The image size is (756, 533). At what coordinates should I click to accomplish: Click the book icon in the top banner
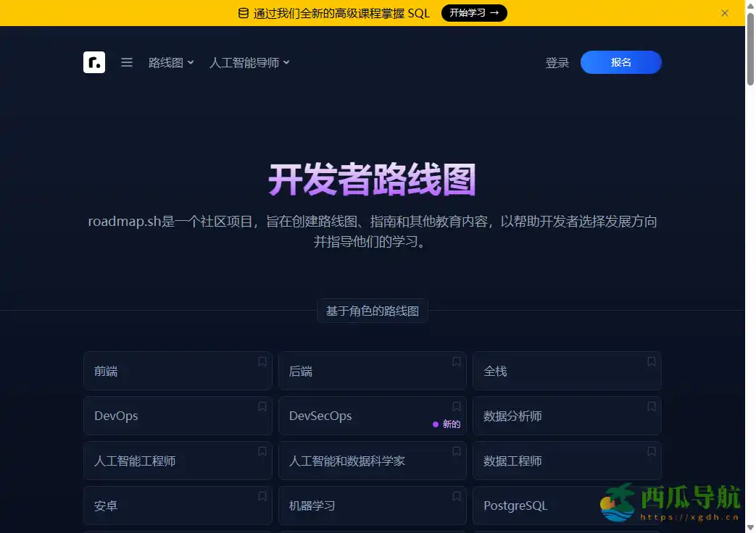pos(242,13)
